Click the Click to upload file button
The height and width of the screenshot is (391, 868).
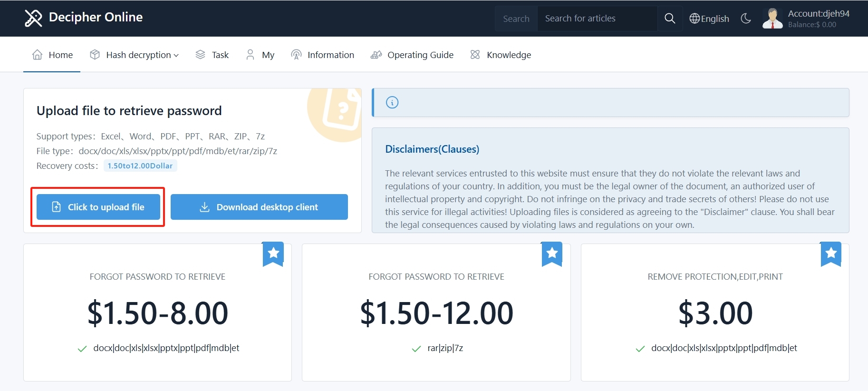click(98, 207)
